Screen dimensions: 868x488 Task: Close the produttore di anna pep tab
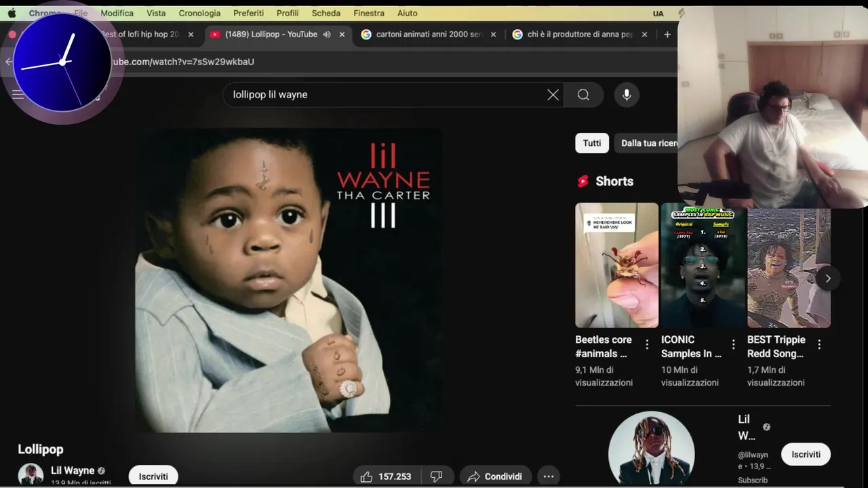click(x=644, y=35)
